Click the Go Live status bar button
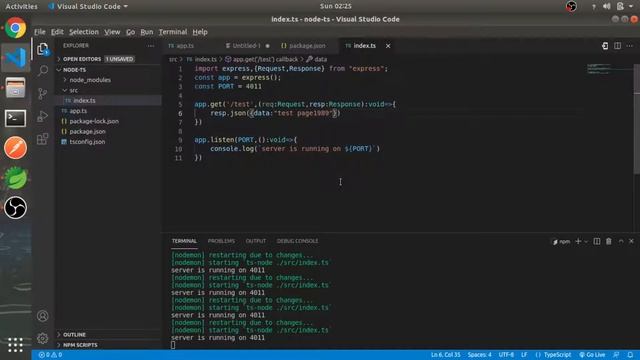The width and height of the screenshot is (640, 360). [592, 355]
